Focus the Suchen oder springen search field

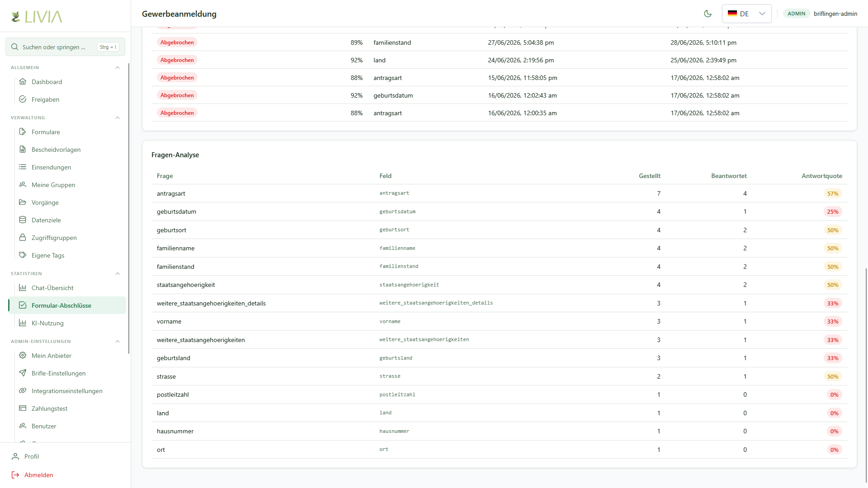coord(65,47)
